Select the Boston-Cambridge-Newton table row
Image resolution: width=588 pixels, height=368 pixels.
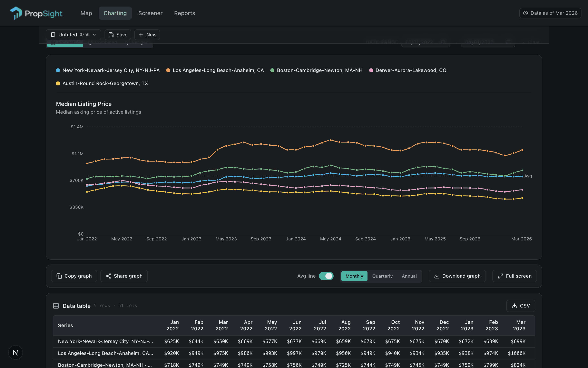pos(294,364)
